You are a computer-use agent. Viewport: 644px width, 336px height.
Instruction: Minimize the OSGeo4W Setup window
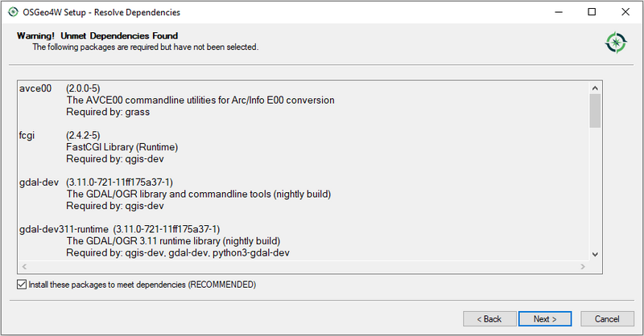[x=555, y=12]
